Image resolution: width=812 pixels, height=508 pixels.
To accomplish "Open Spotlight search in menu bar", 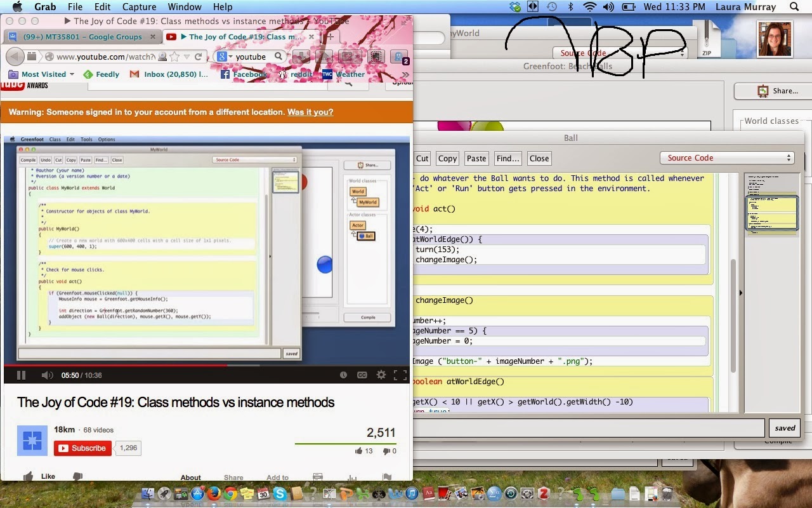I will pos(794,7).
